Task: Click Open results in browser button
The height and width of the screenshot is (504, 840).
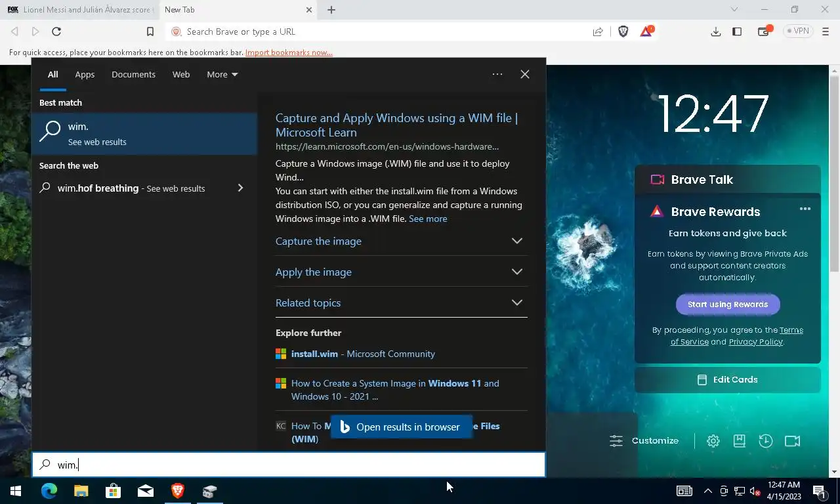Action: point(401,427)
